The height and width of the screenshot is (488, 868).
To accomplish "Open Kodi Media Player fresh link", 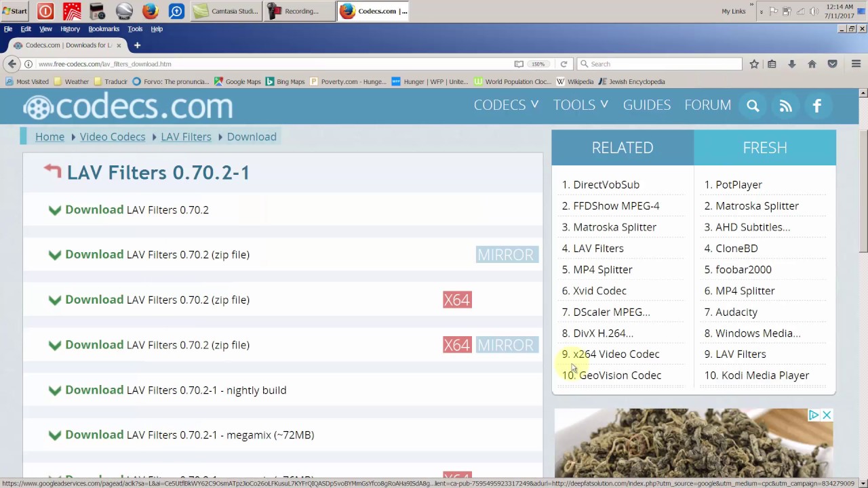I will pos(765,375).
